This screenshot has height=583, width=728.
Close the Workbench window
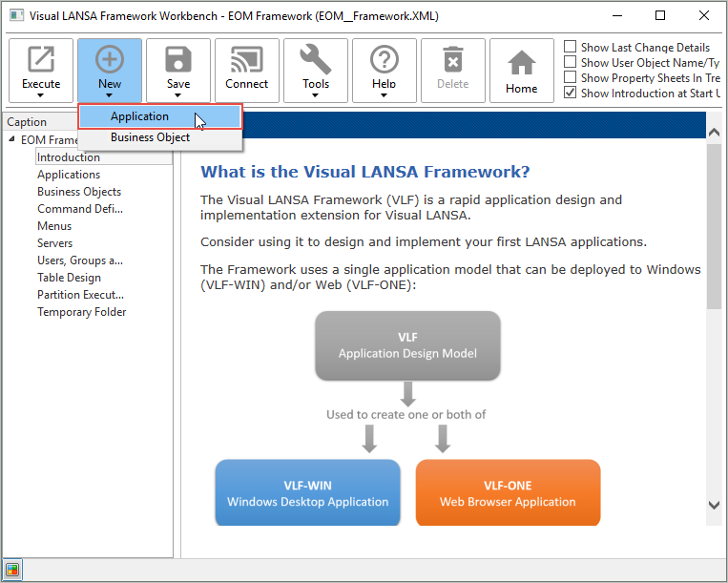[x=704, y=16]
